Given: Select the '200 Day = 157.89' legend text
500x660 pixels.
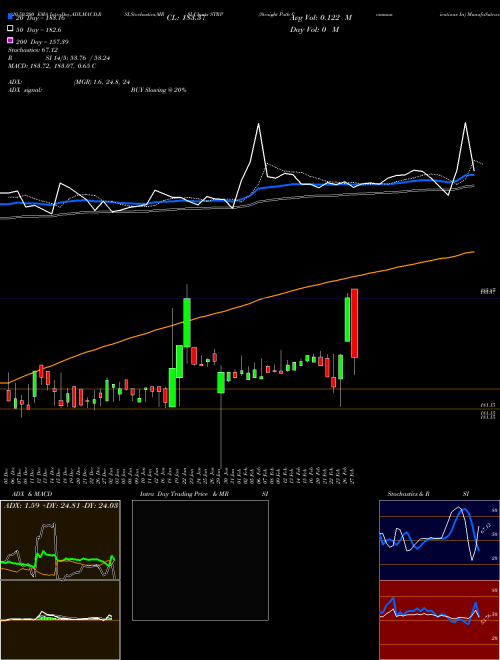Looking at the screenshot, I should [x=42, y=42].
